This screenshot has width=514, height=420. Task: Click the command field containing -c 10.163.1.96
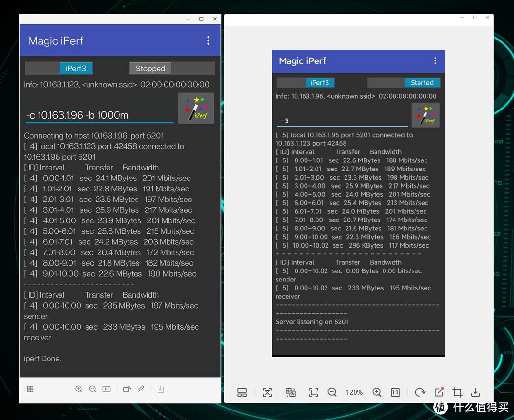[x=99, y=115]
